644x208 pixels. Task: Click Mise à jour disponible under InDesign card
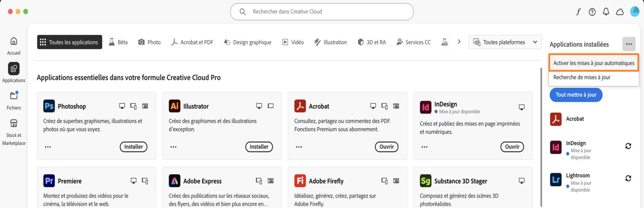coord(459,112)
